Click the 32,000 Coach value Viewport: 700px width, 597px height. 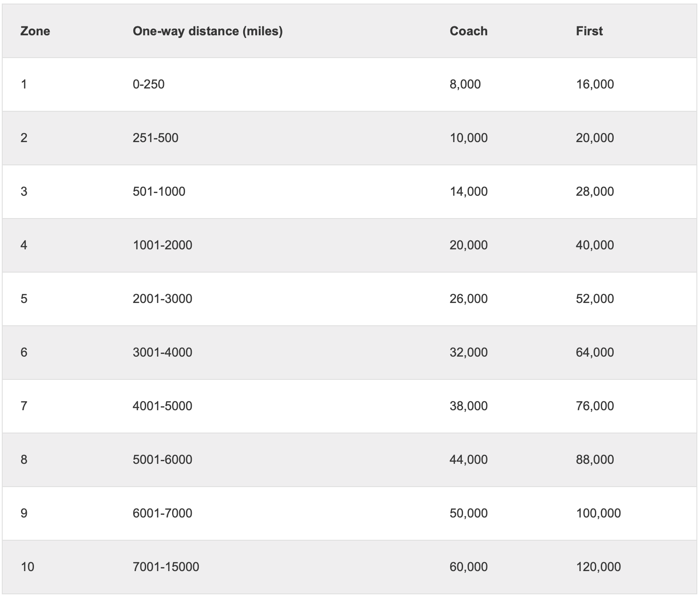(x=468, y=353)
